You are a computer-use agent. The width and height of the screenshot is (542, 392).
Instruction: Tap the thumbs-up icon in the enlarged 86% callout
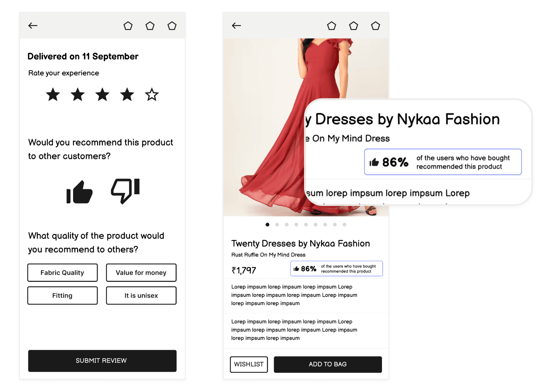click(x=374, y=163)
